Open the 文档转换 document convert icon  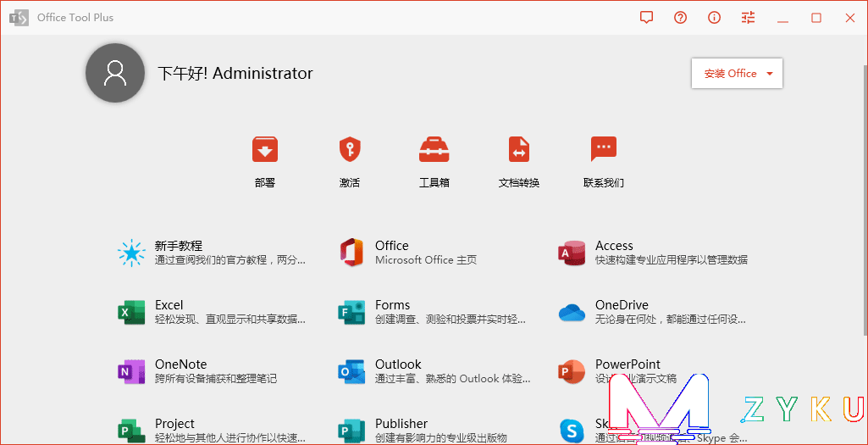click(519, 149)
